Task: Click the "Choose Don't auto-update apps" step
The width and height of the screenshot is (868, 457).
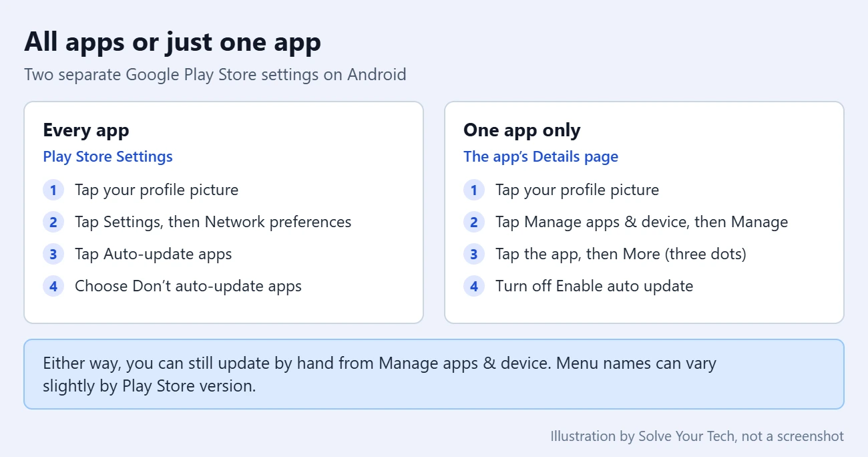Action: pos(188,286)
